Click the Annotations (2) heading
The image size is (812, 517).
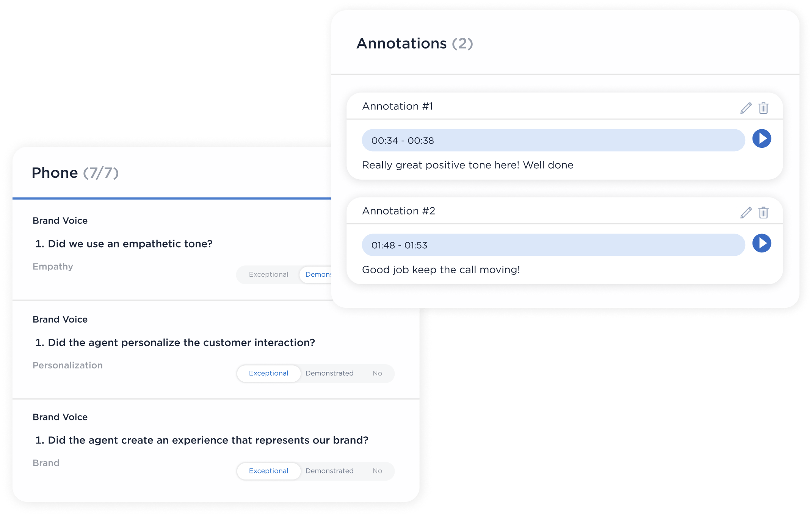pos(415,44)
